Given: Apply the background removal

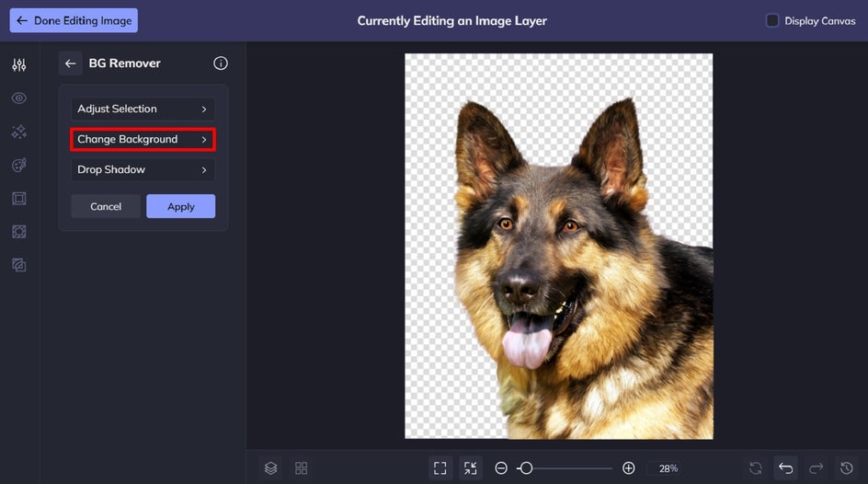Looking at the screenshot, I should click(x=180, y=206).
